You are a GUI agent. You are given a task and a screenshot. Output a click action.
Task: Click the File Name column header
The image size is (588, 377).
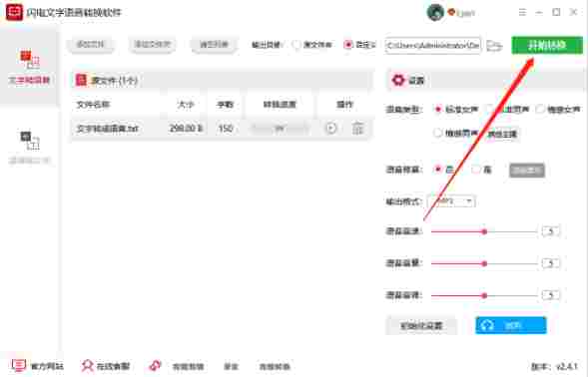click(94, 105)
